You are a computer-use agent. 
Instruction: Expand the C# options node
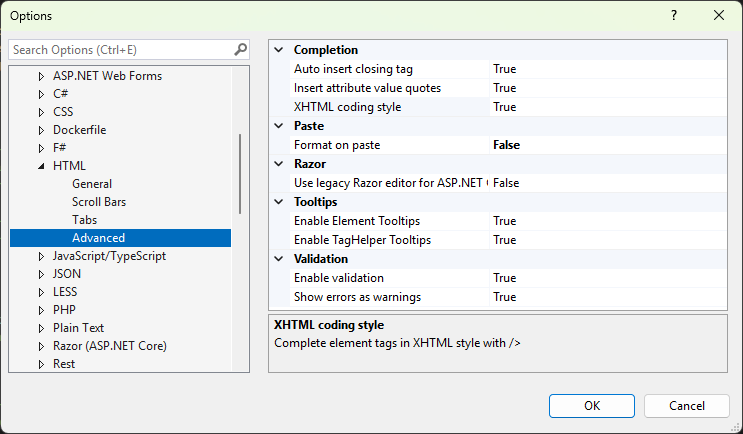(x=41, y=94)
